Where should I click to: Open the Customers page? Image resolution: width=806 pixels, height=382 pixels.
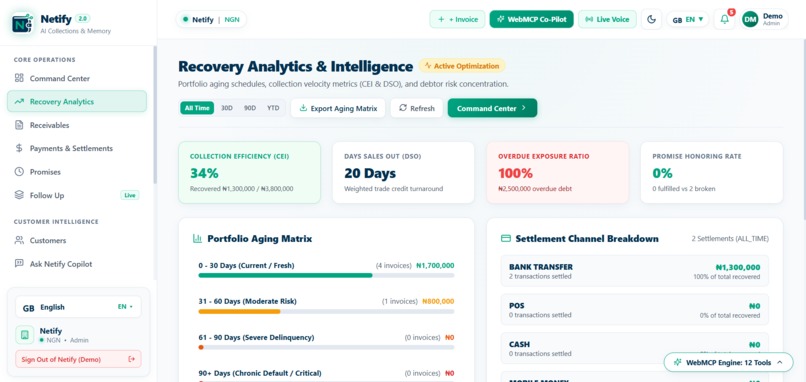(77, 240)
